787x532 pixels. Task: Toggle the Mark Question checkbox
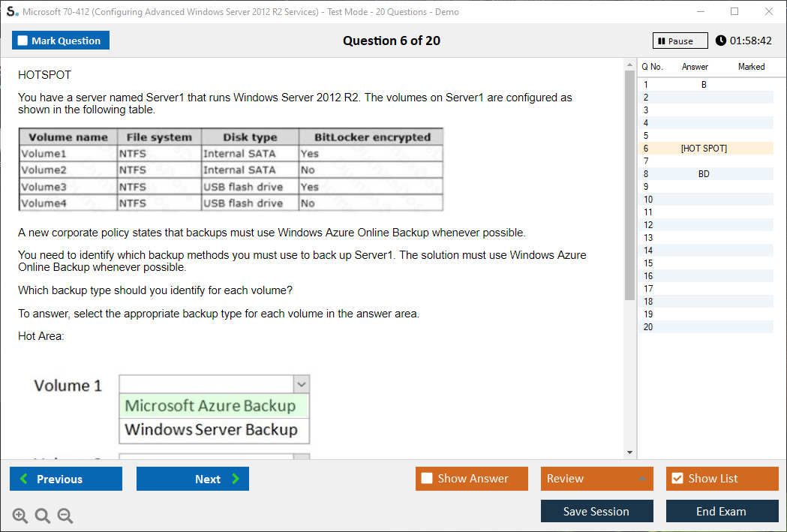tap(23, 41)
